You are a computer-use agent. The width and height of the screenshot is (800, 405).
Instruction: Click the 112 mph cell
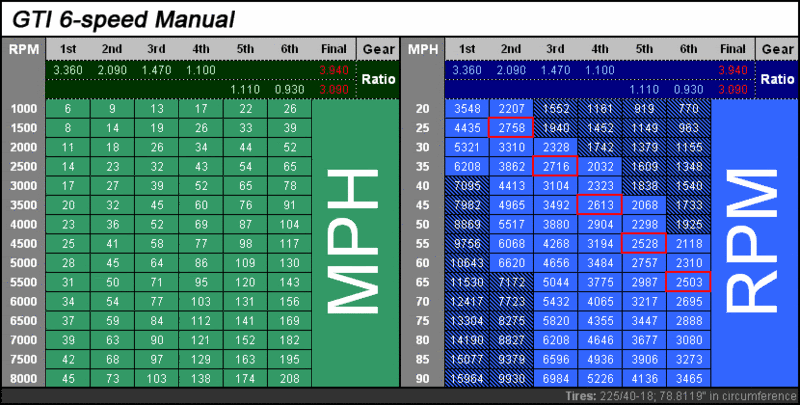pos(201,321)
